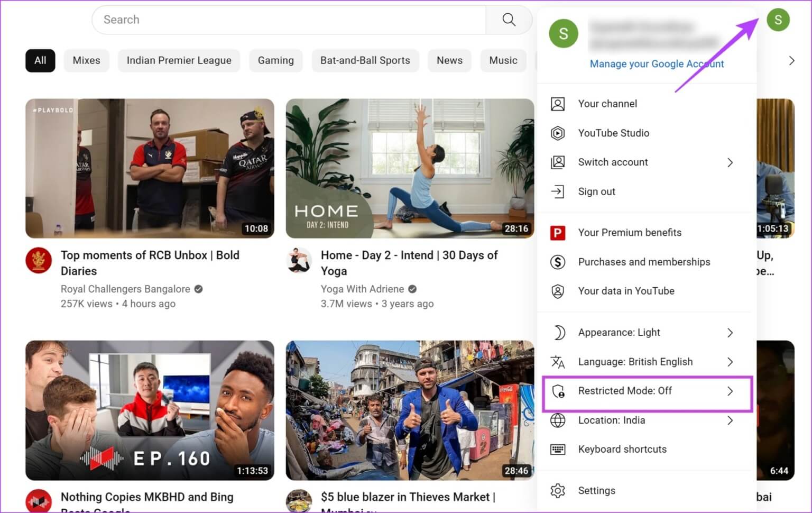This screenshot has width=812, height=513.
Task: Select the All category chip
Action: tap(40, 60)
